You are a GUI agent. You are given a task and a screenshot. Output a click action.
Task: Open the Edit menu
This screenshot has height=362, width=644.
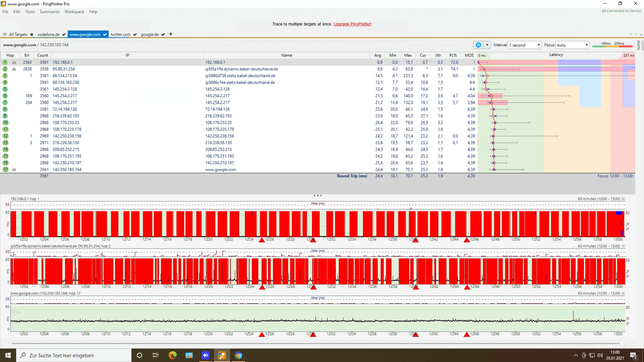click(x=17, y=12)
